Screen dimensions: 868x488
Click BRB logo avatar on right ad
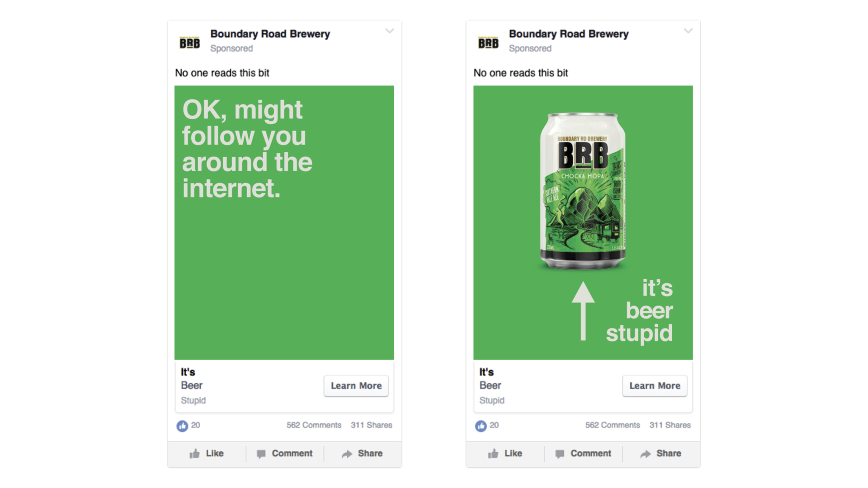[488, 42]
